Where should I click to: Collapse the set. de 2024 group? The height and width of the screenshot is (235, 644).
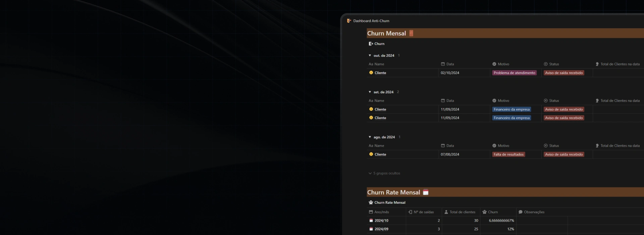pyautogui.click(x=370, y=92)
